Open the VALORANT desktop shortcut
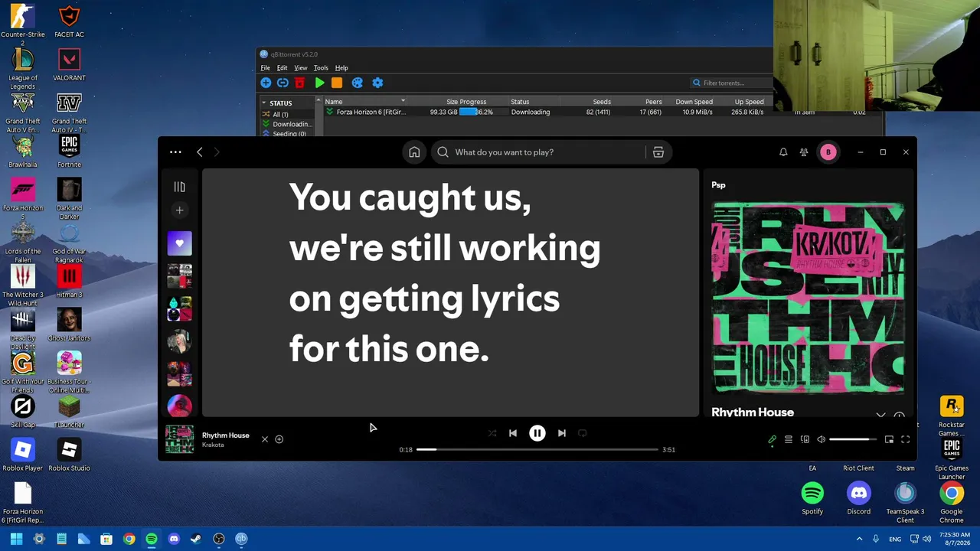 point(69,66)
